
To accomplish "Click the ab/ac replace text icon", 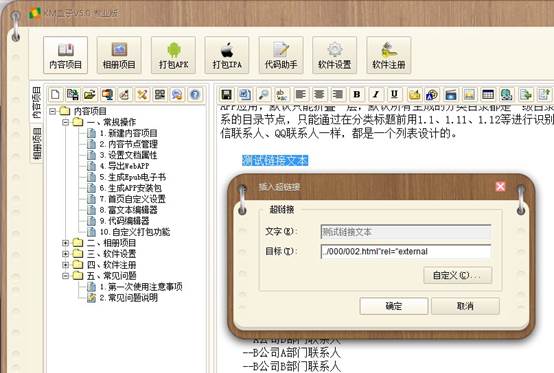I will tap(282, 95).
